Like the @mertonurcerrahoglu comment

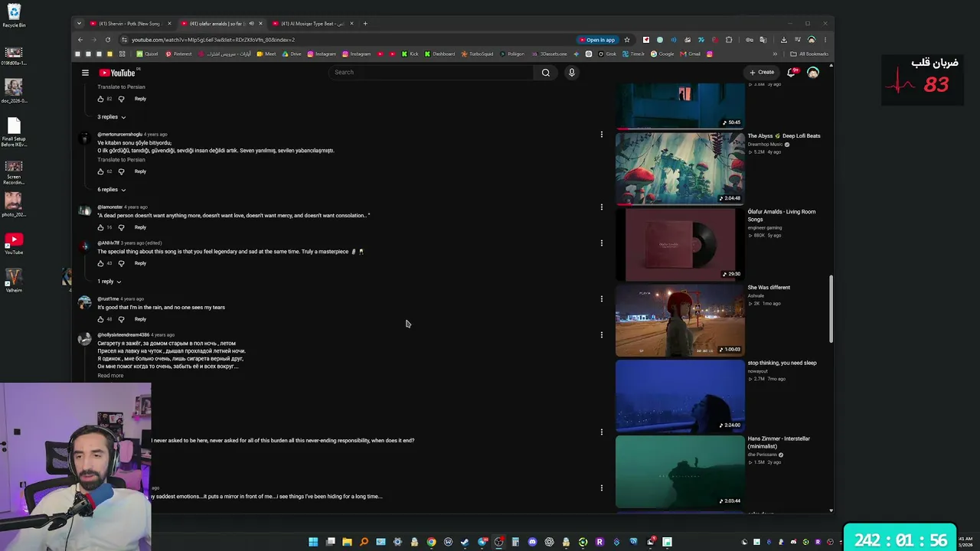100,171
